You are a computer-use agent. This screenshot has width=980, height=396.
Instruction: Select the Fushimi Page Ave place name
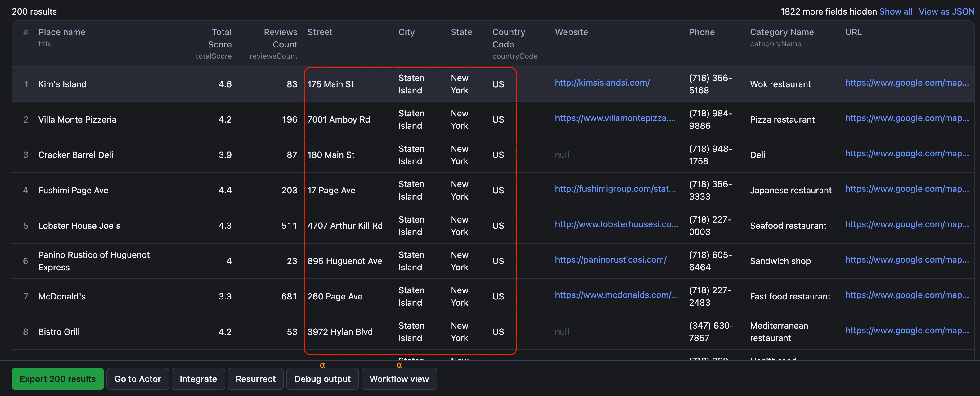[x=73, y=190]
